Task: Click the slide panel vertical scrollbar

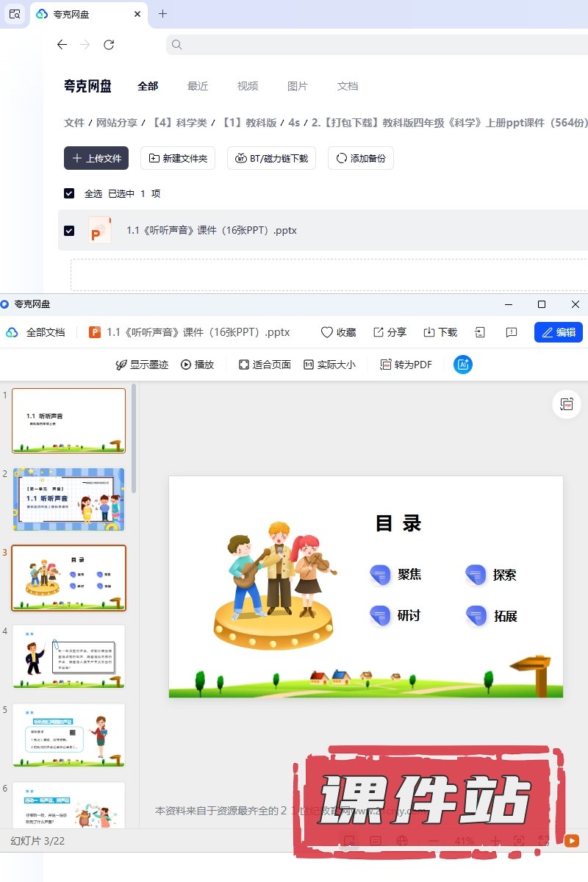Action: pyautogui.click(x=134, y=437)
